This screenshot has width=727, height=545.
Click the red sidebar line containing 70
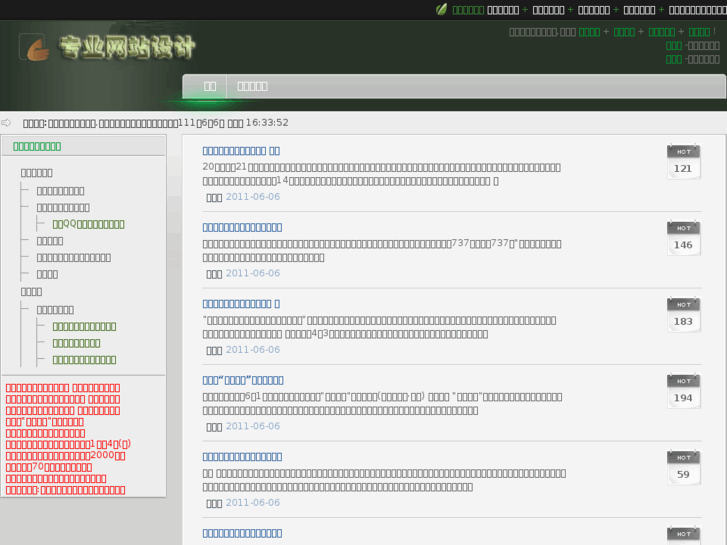(x=49, y=467)
